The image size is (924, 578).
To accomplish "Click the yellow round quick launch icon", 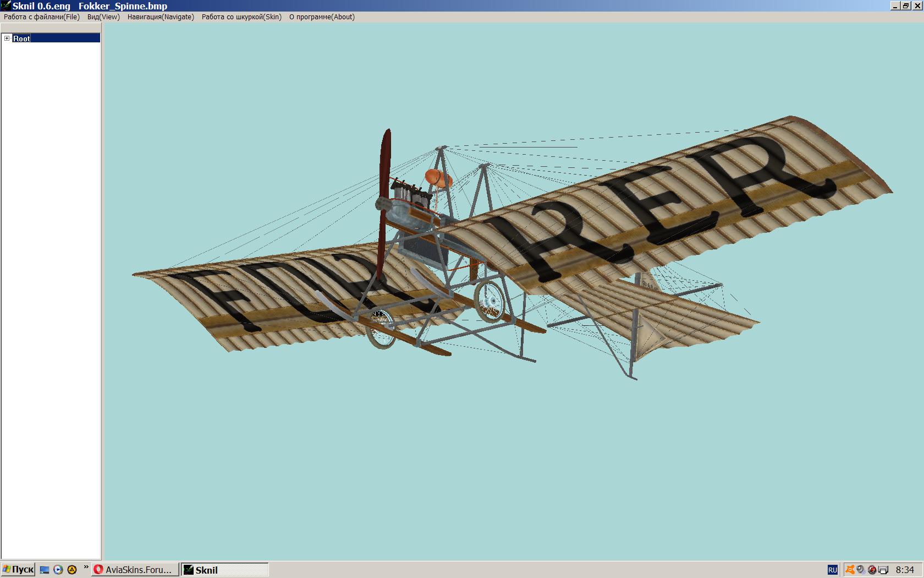I will coord(71,570).
